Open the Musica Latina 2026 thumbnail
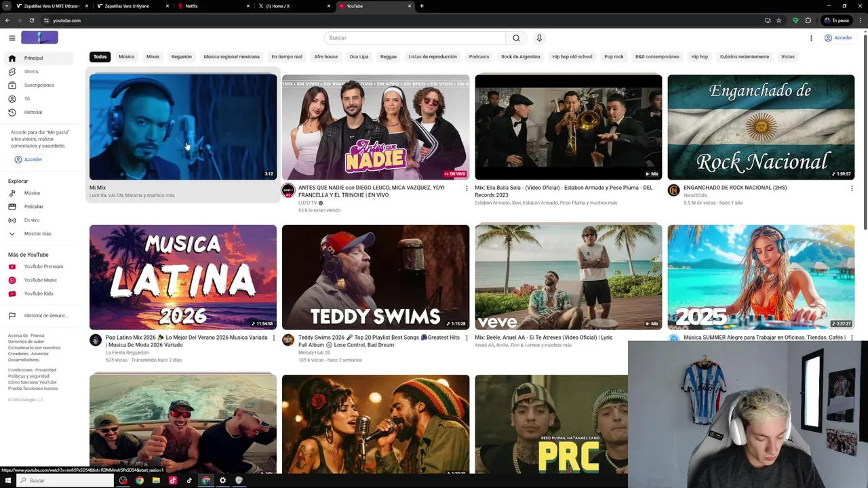Screen dimensions: 868x488 [x=183, y=277]
